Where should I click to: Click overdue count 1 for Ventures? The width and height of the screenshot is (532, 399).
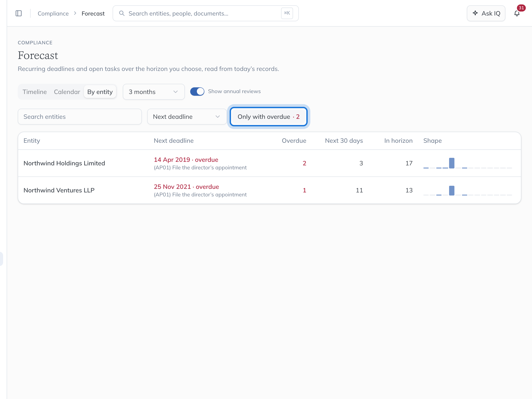[304, 190]
